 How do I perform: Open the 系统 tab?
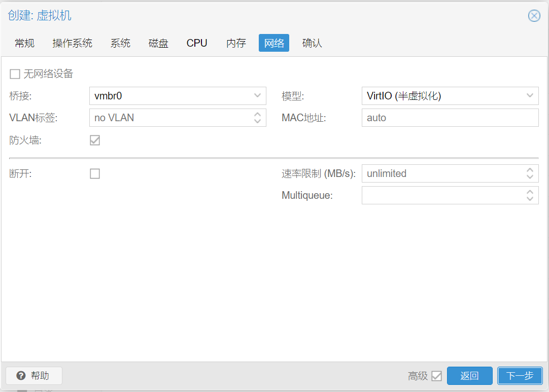pyautogui.click(x=120, y=43)
